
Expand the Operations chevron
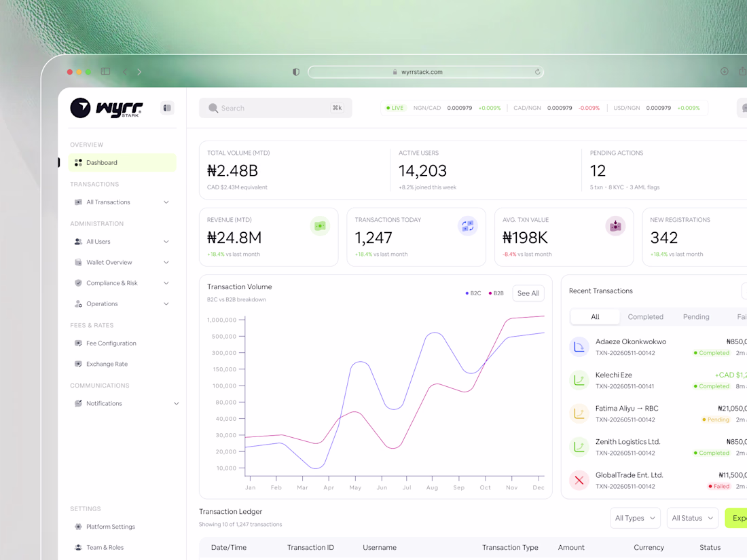click(166, 304)
